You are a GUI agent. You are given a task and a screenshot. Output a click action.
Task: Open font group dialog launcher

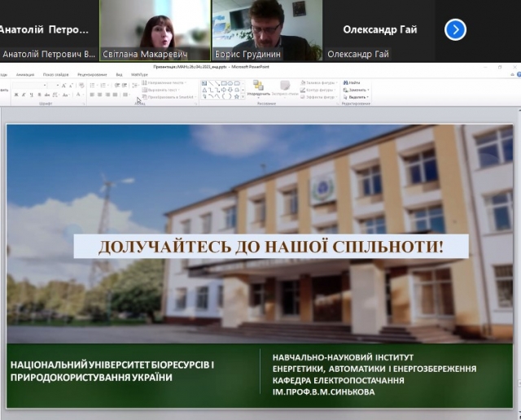[x=84, y=103]
